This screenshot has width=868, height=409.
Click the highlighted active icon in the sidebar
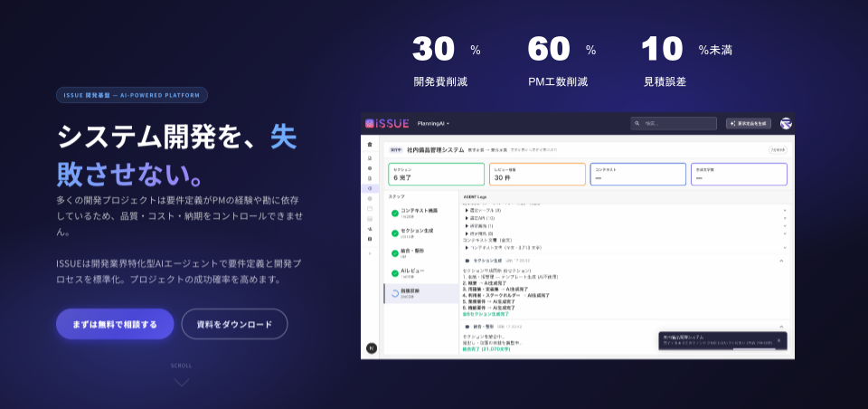click(370, 188)
